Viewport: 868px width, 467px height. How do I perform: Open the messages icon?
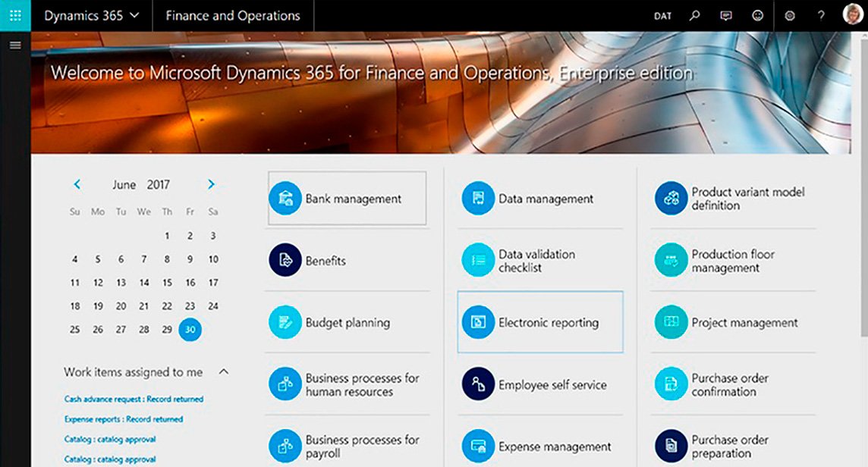pos(725,15)
